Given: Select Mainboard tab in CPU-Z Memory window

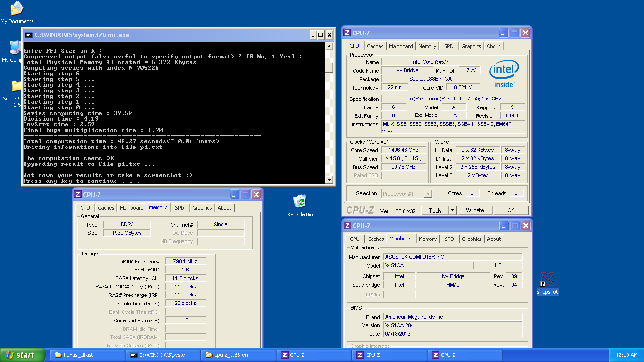Looking at the screenshot, I should coord(132,208).
